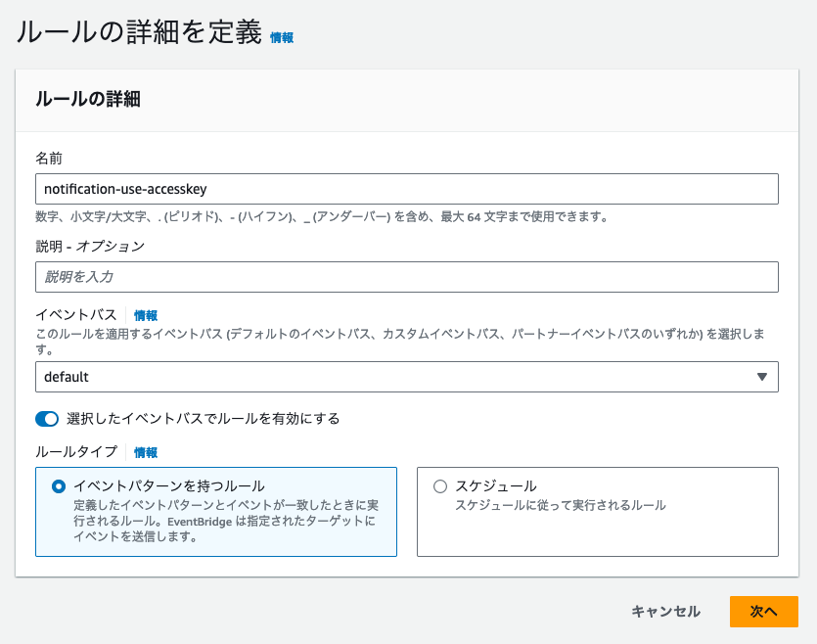Click the name length hint text 最大 64 文字
This screenshot has height=644, width=817.
point(474,216)
